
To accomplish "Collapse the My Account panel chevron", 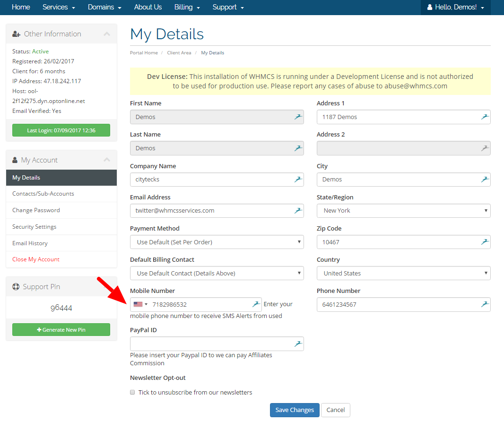I will [107, 160].
